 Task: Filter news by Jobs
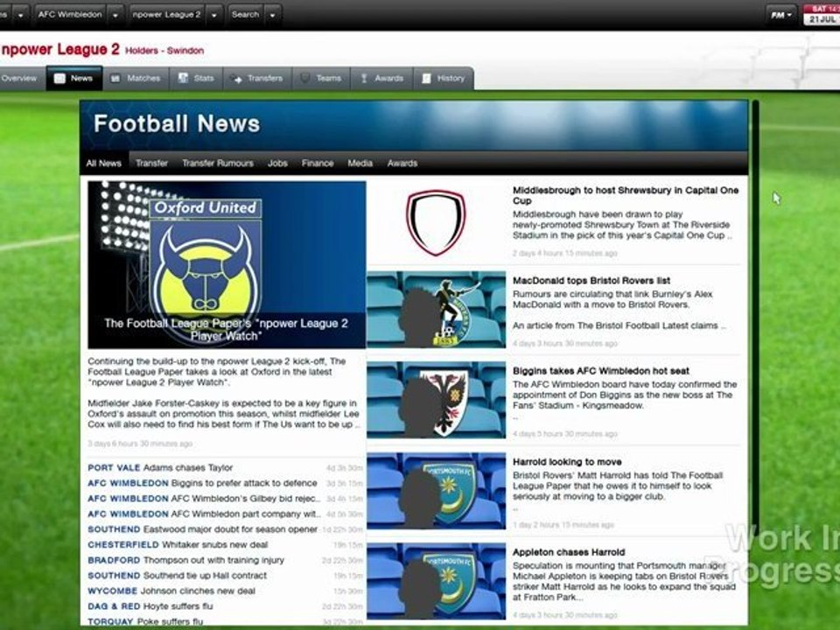pyautogui.click(x=277, y=164)
